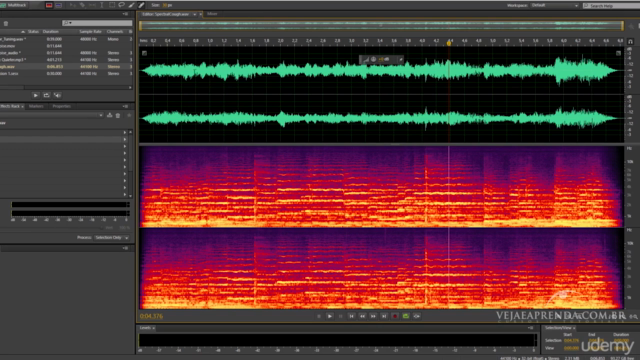Screen dimensions: 640x360
Task: Sort files by the Sample Rate column
Action: pos(90,31)
